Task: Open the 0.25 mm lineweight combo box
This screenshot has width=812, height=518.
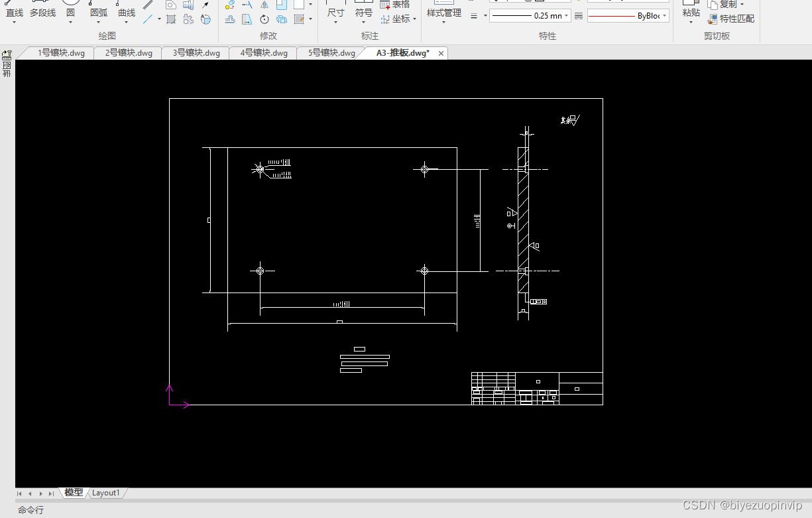Action: (x=530, y=15)
